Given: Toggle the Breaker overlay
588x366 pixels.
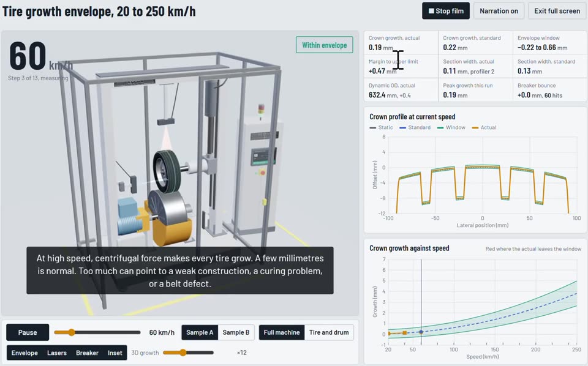Looking at the screenshot, I should [87, 353].
